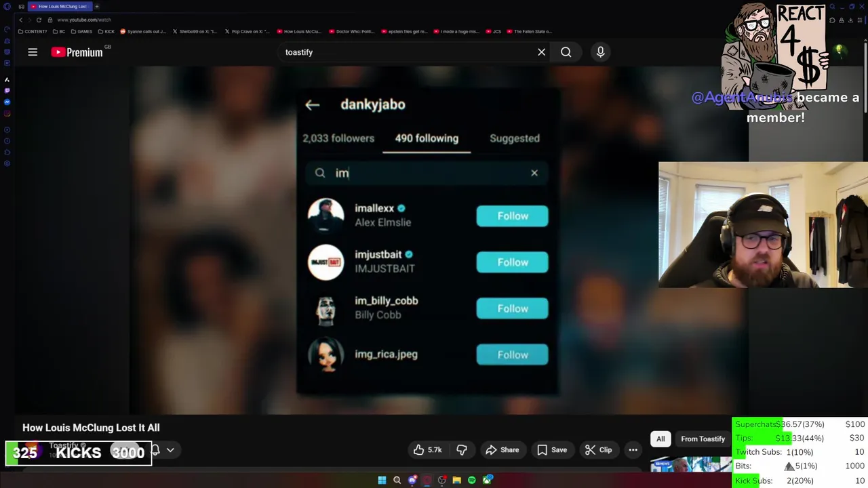
Task: Switch to the 2,033 followers tab
Action: coord(338,138)
